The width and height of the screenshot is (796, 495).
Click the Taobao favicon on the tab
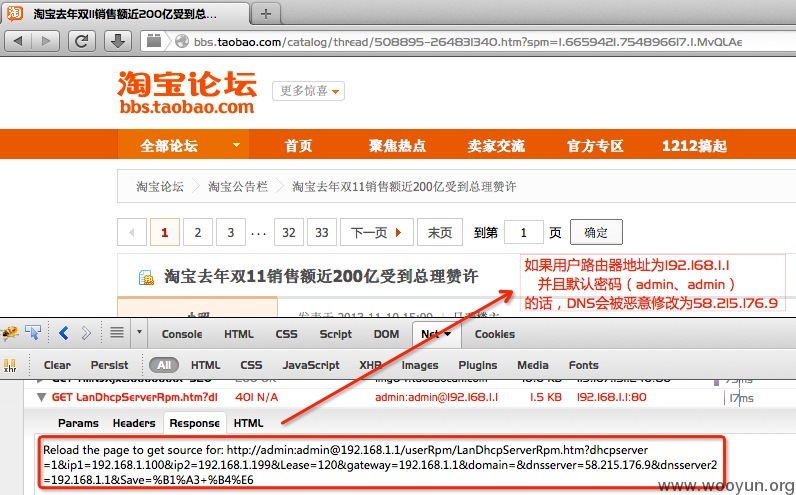(x=15, y=13)
